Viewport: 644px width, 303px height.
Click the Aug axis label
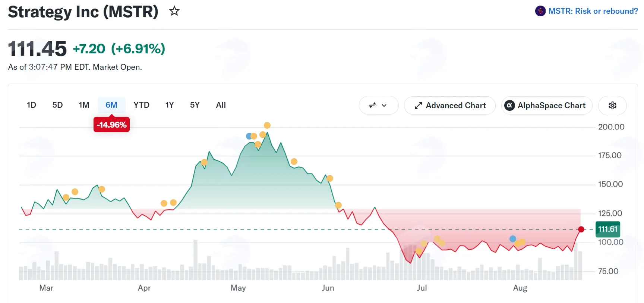click(520, 288)
